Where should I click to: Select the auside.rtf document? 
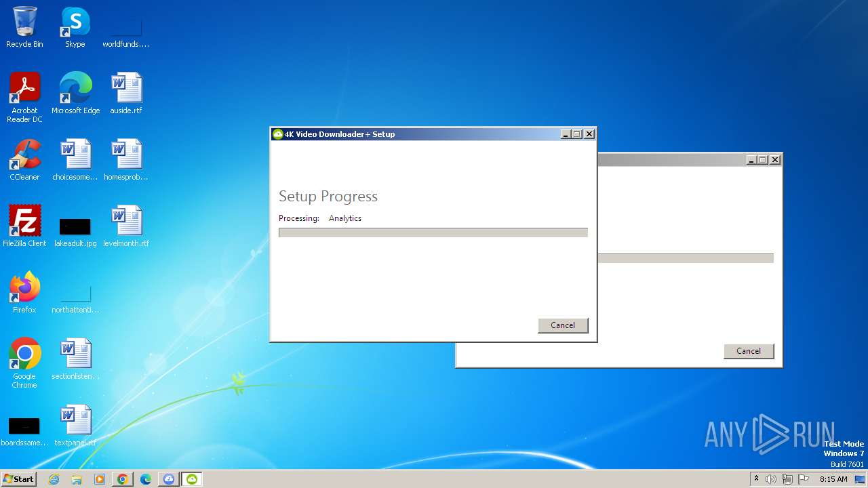point(126,94)
